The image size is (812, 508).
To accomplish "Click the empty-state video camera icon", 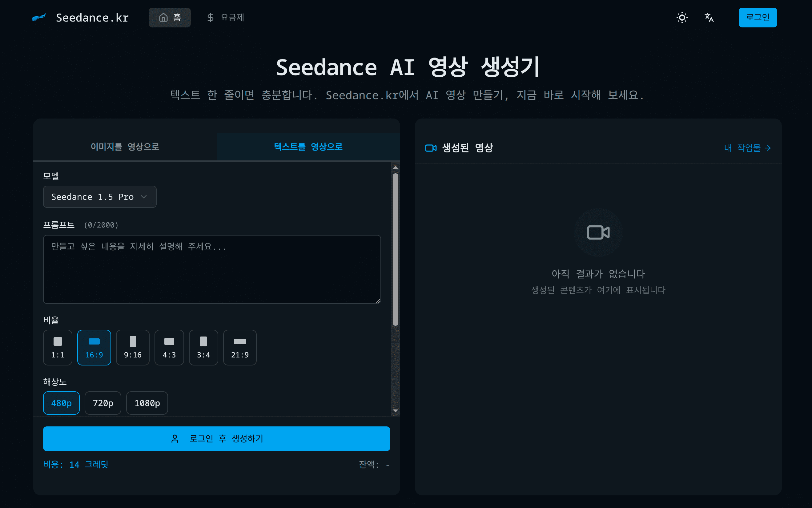I will [x=598, y=232].
